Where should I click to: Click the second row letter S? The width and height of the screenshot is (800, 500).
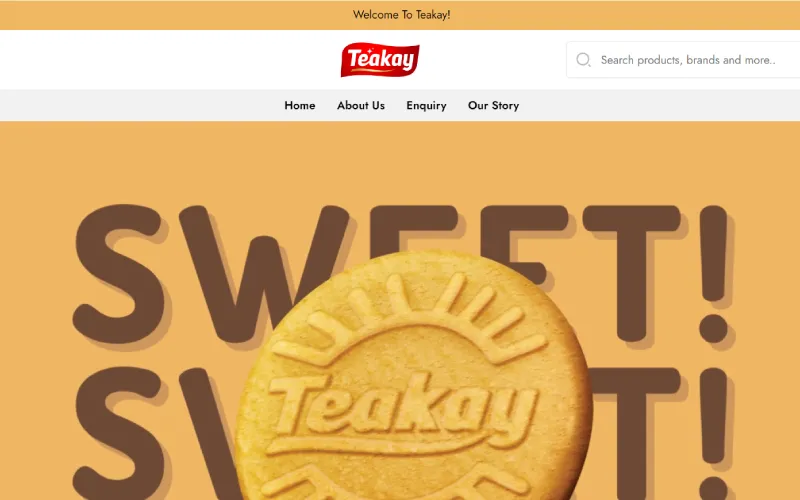(x=120, y=434)
